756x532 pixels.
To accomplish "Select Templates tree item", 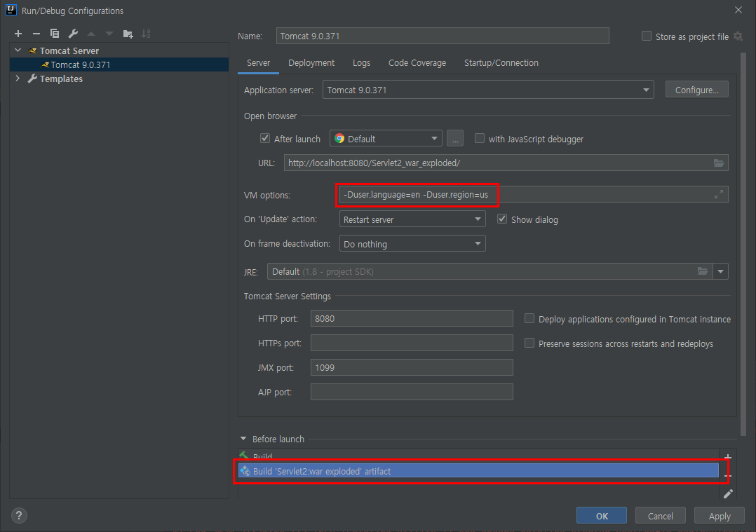I will (61, 79).
